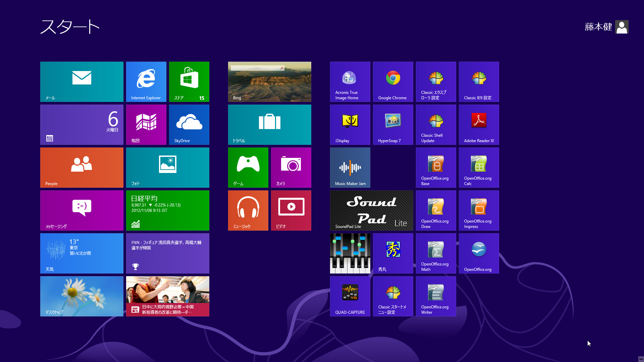Launch the 秀丸 editor tile
Viewport: 644px width, 362px height.
click(393, 253)
